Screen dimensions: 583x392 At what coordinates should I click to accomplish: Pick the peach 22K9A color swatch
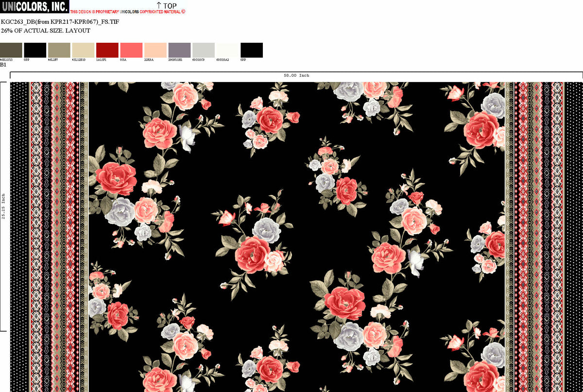click(155, 50)
